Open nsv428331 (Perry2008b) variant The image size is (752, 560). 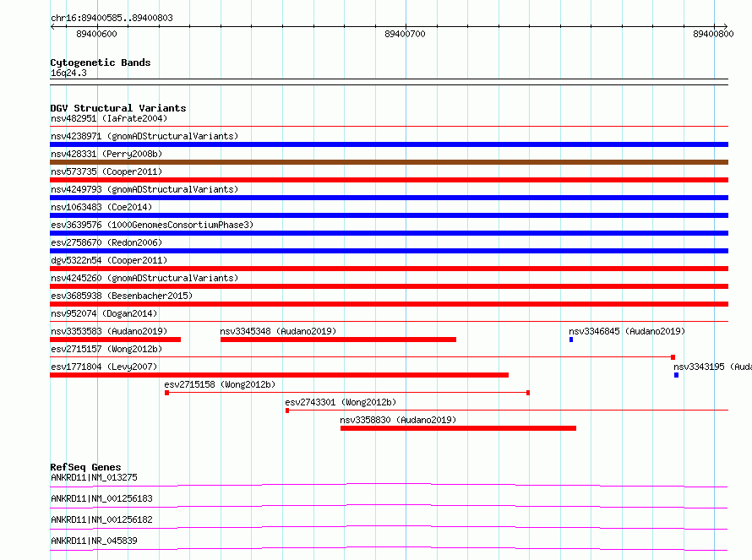(x=106, y=154)
